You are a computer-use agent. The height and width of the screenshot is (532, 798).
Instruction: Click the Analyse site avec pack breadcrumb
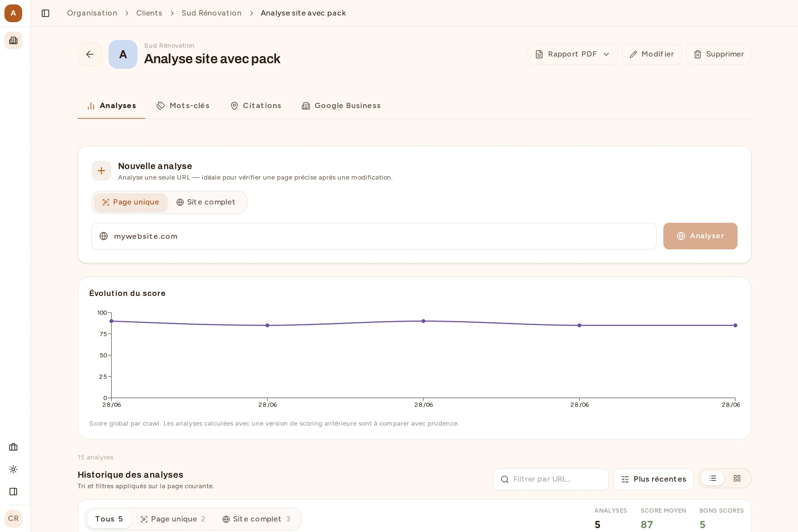click(303, 13)
